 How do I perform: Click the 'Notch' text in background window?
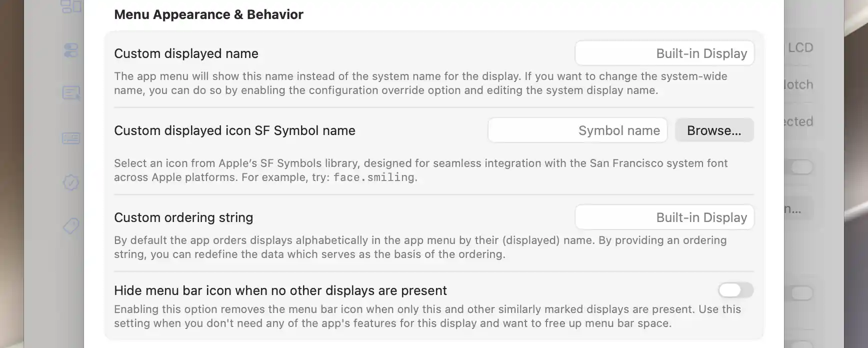(798, 84)
